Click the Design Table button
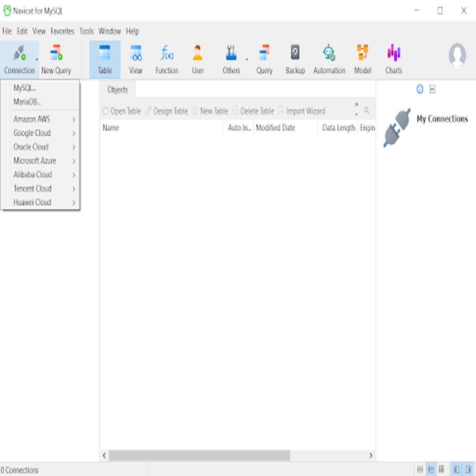The width and height of the screenshot is (476, 476). click(167, 111)
